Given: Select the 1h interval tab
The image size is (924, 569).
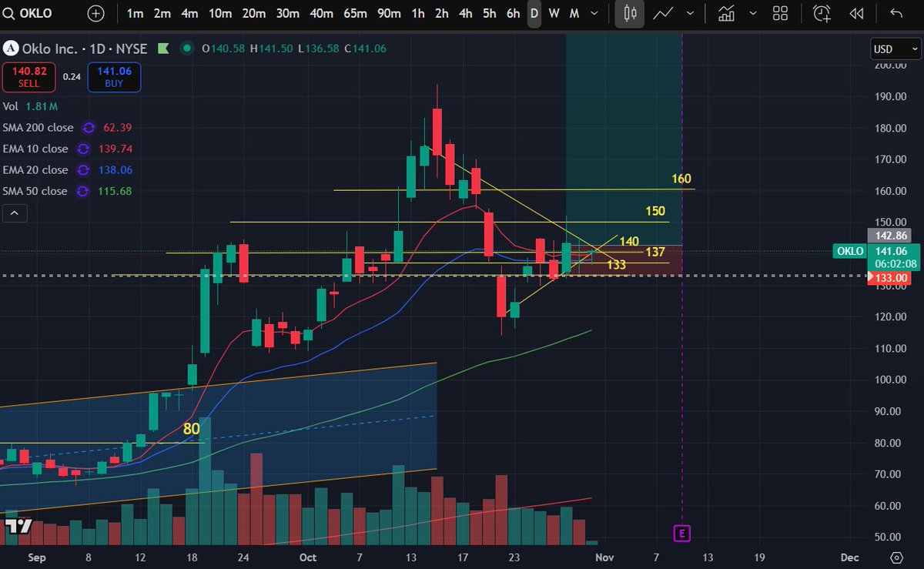Looking at the screenshot, I should tap(417, 13).
